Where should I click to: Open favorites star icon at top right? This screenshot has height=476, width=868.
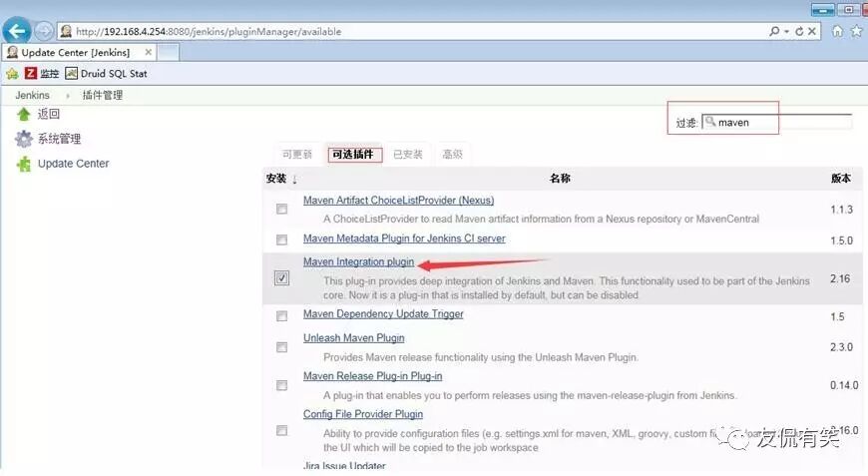[x=857, y=31]
